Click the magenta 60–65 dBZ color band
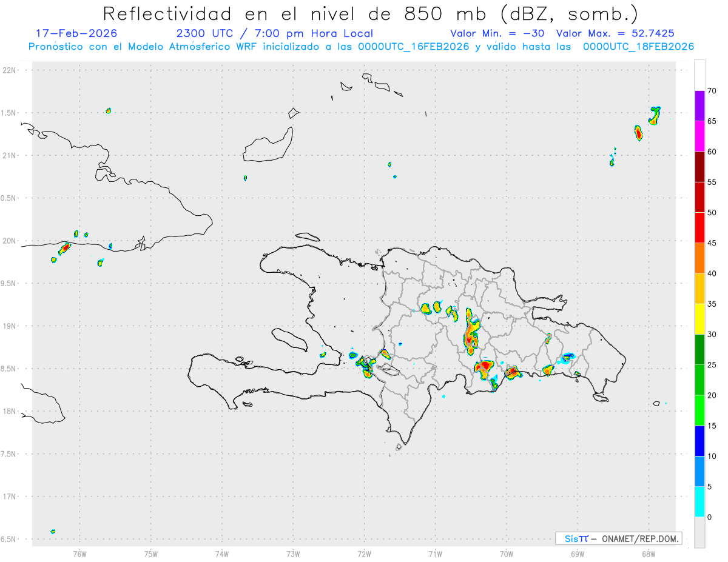Screen dimensions: 728x562 pyautogui.click(x=699, y=136)
